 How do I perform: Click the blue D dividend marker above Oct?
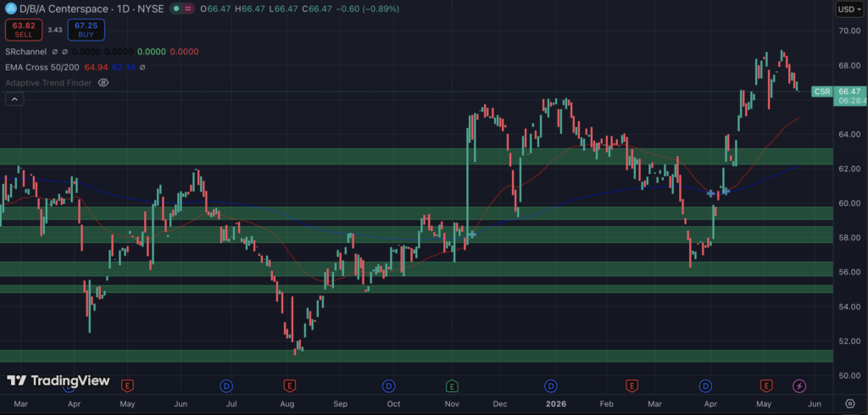[x=388, y=385]
